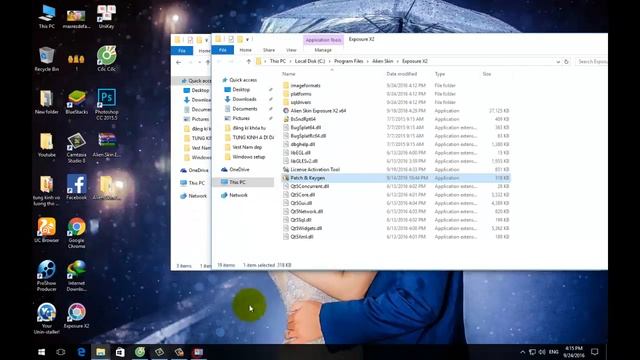Select Alien Skin Exposure X2 x64 application
The image size is (640, 360).
318,111
